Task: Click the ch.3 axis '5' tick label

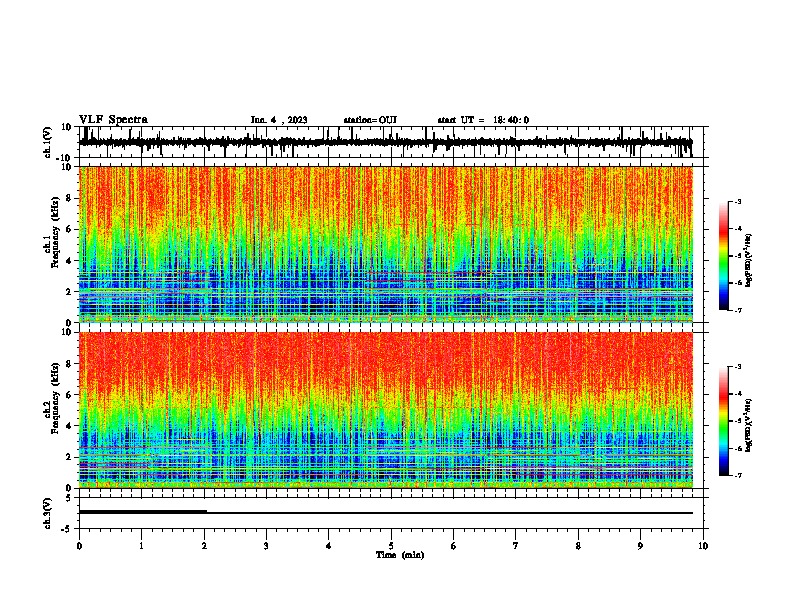Action: 69,498
